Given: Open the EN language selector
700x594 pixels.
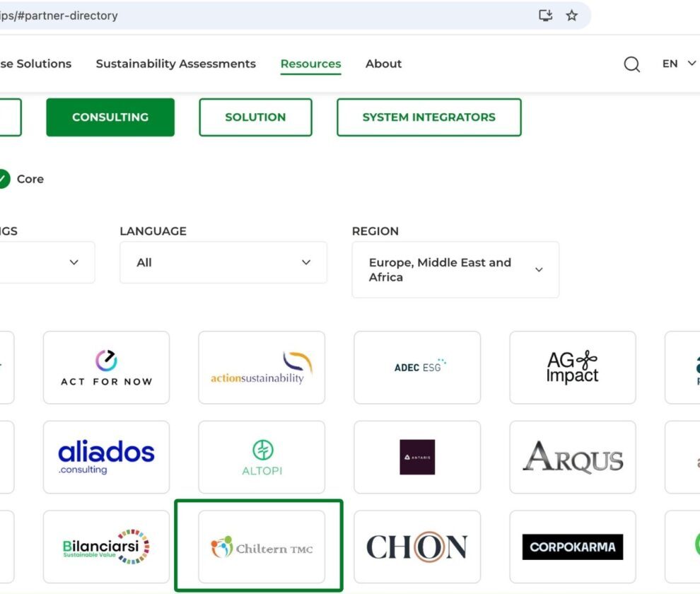Looking at the screenshot, I should click(x=678, y=64).
